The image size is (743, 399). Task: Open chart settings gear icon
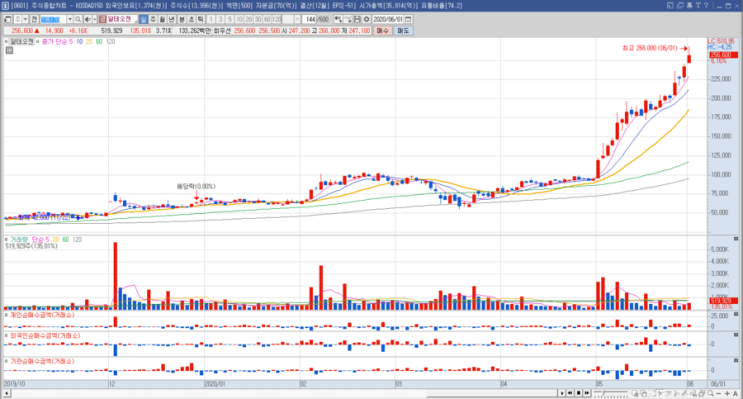[367, 19]
